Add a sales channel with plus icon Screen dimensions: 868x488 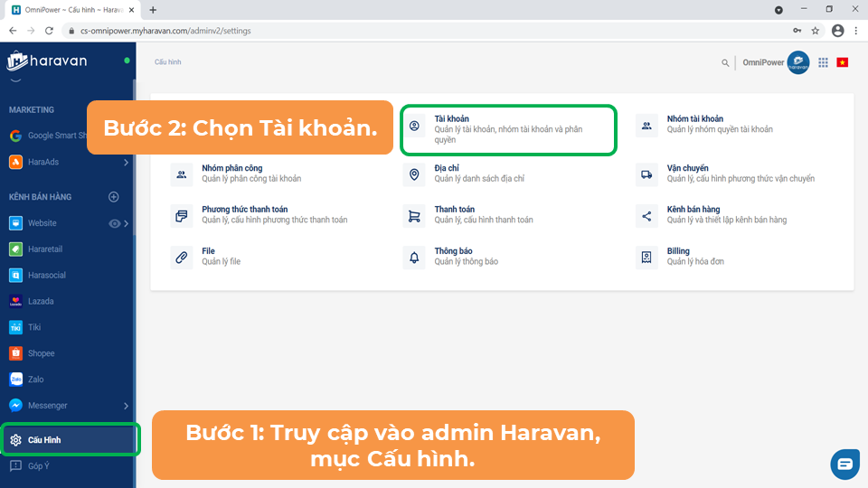114,196
